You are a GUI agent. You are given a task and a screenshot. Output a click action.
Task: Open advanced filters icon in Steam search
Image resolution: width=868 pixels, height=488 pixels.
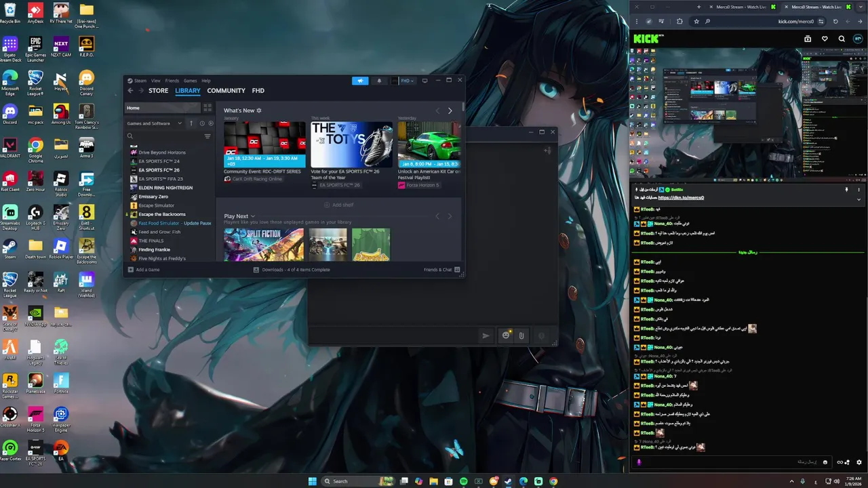[x=208, y=136]
